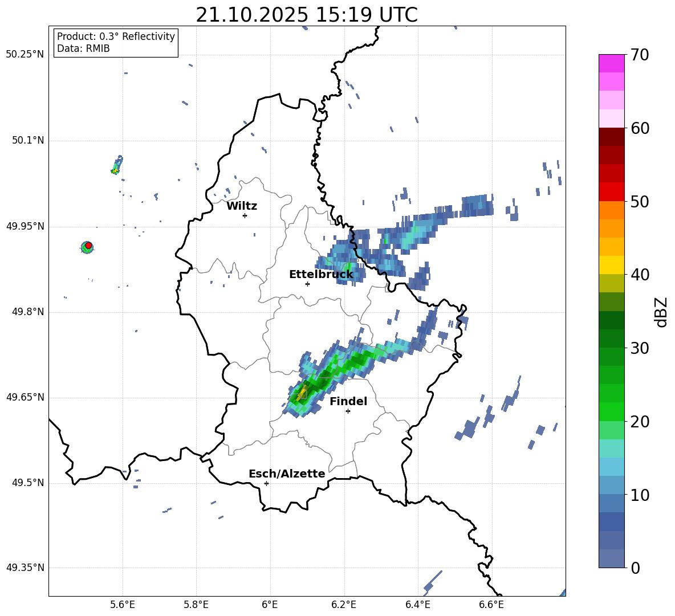Click the Findel location cross marker
The height and width of the screenshot is (616, 675).
pyautogui.click(x=348, y=411)
